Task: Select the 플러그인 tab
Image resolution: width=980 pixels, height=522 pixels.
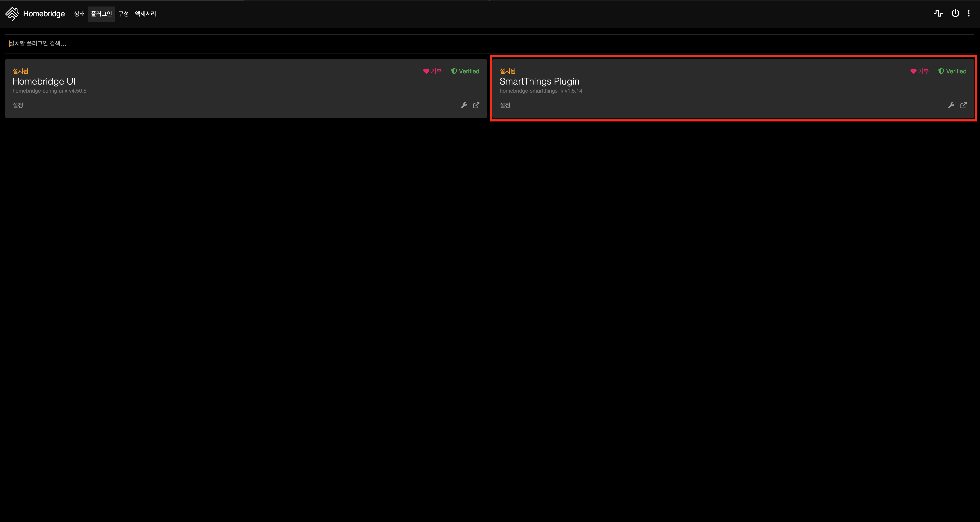Action: 101,14
